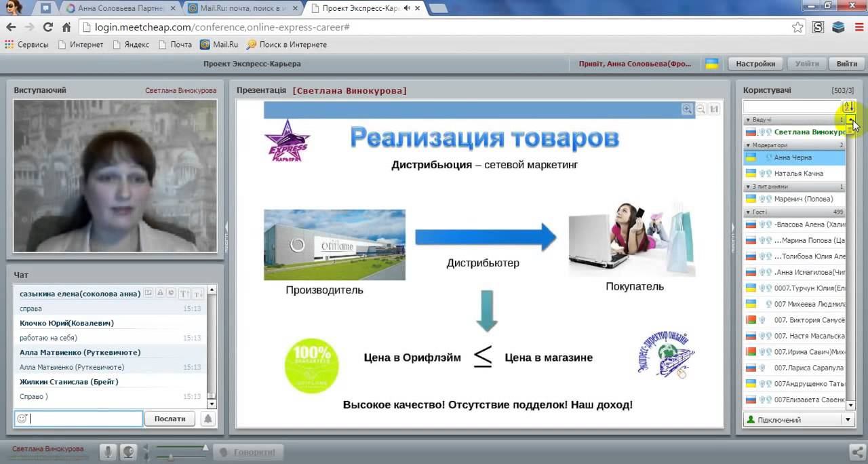Adjust the lower microphone level slider handle
The height and width of the screenshot is (464, 868).
170,457
